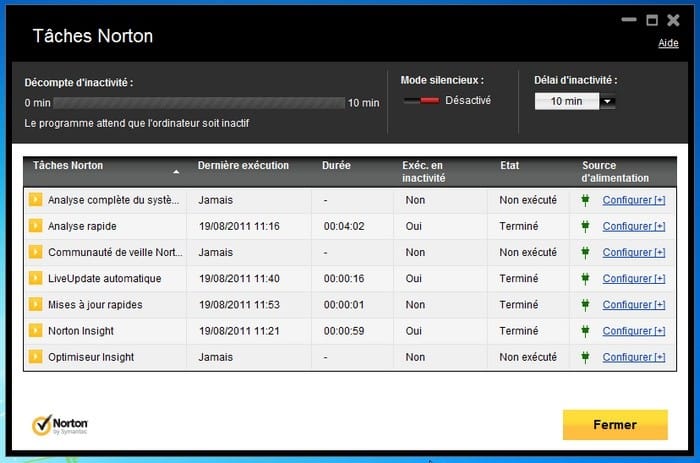Image resolution: width=700 pixels, height=463 pixels.
Task: Click the date 19/08/2011 11:16
Action: (x=239, y=226)
